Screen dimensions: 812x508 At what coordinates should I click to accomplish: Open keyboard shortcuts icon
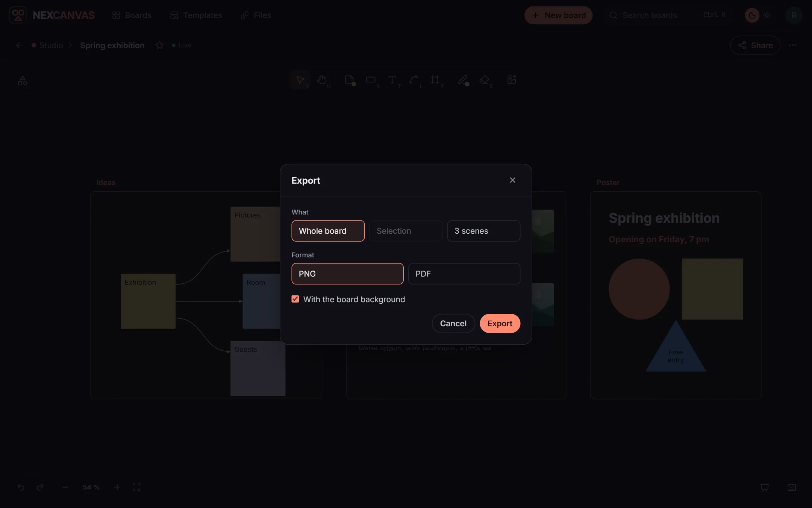coord(791,487)
